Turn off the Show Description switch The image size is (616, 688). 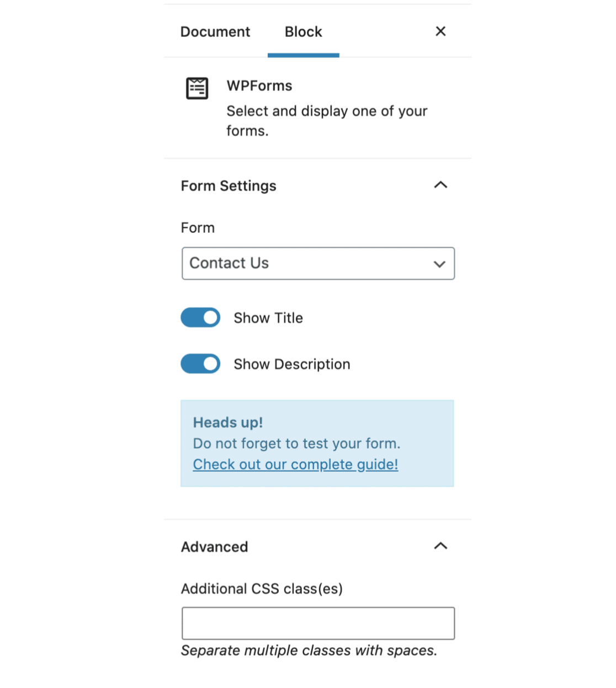(200, 364)
